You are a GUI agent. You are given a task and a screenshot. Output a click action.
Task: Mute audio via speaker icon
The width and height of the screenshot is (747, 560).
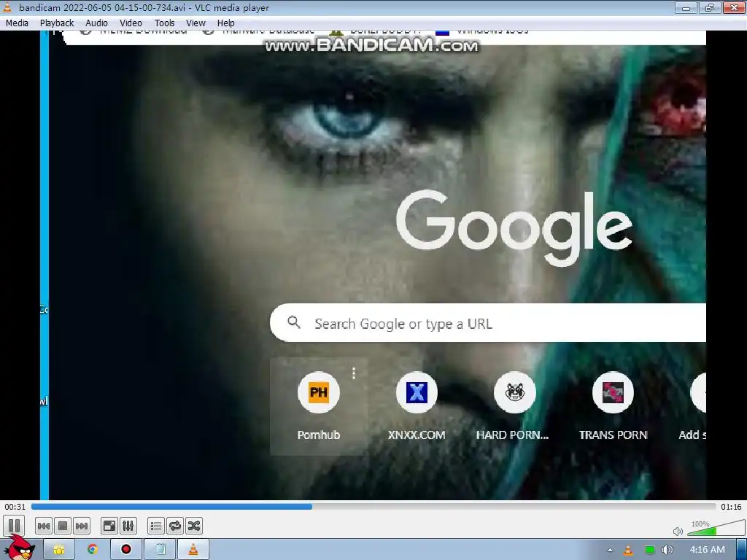pyautogui.click(x=678, y=531)
